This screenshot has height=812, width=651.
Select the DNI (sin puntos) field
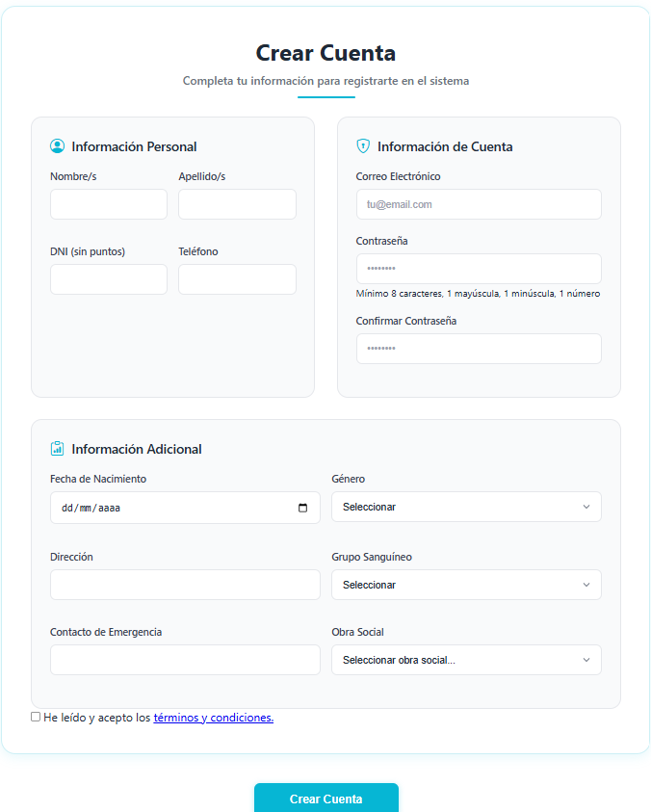109,279
